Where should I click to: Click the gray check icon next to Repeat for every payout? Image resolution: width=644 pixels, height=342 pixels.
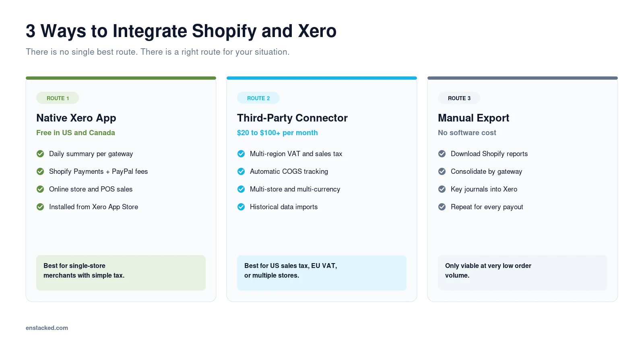[442, 207]
